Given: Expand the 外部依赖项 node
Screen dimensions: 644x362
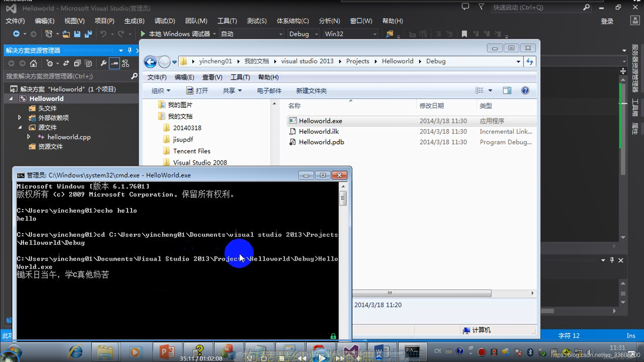Looking at the screenshot, I should [19, 118].
